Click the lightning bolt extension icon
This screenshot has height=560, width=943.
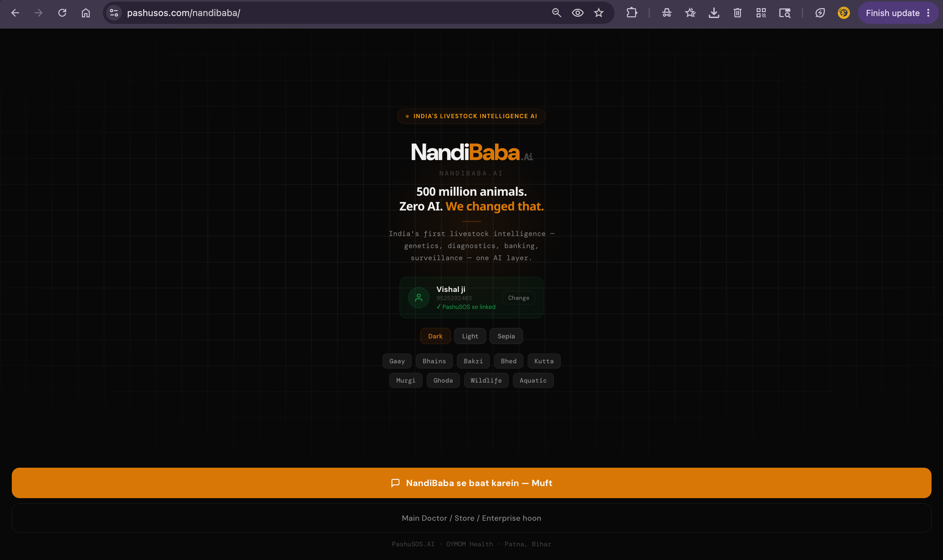820,13
